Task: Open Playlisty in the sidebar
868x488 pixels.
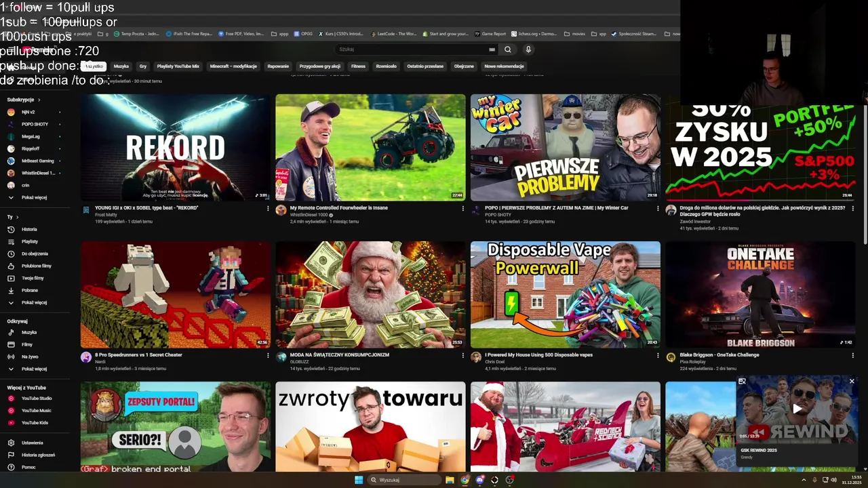Action: 29,241
